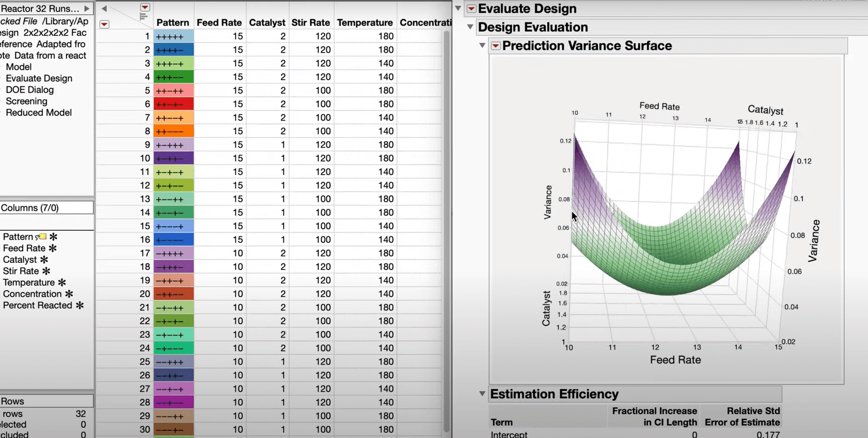Viewport: 868px width, 438px height.
Task: Run the Evaluate Design table script
Action: (x=39, y=78)
